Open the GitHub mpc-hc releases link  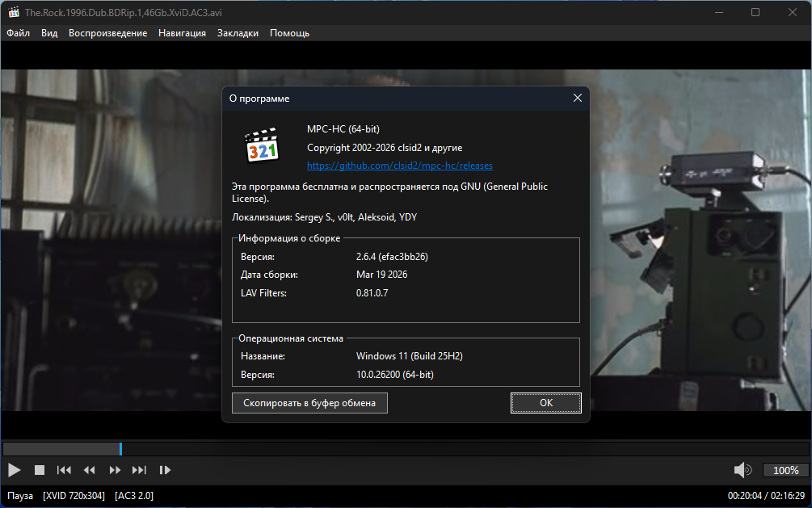point(399,166)
